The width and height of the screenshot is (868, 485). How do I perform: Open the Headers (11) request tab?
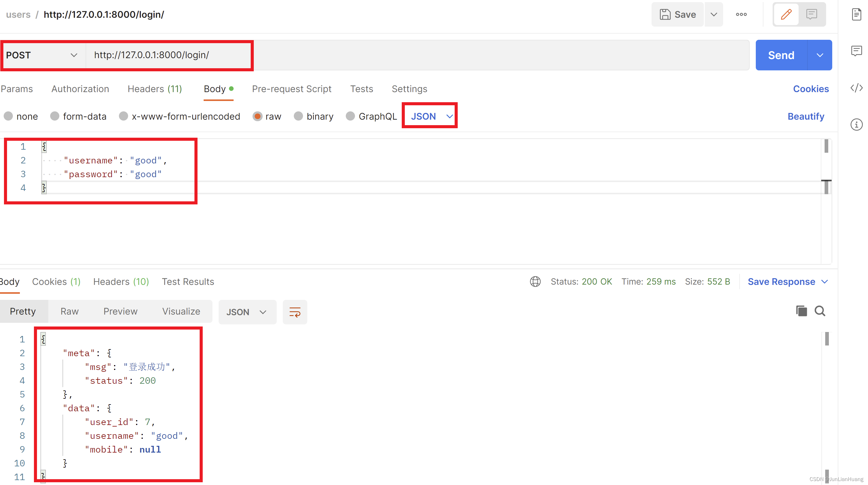(155, 89)
